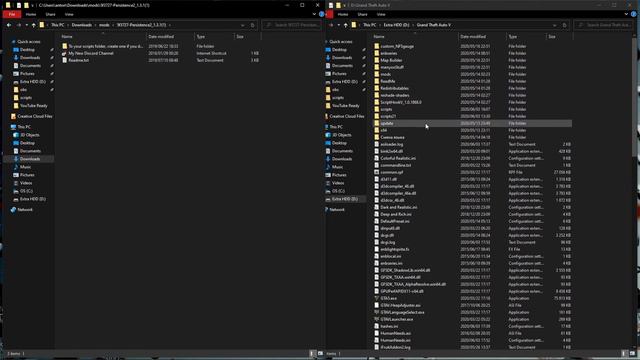This screenshot has height=360, width=640.
Task: Select Network in the right window's sidebar
Action: tap(337, 209)
